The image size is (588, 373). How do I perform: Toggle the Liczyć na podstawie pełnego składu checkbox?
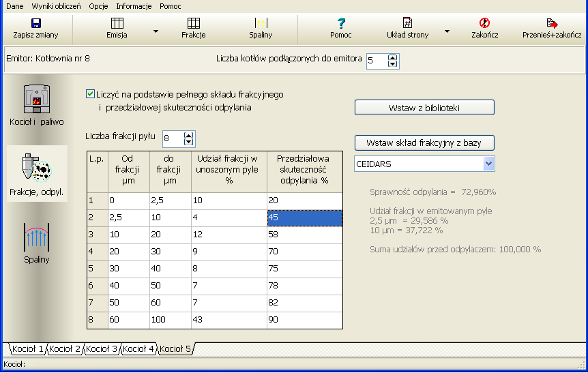(x=90, y=93)
